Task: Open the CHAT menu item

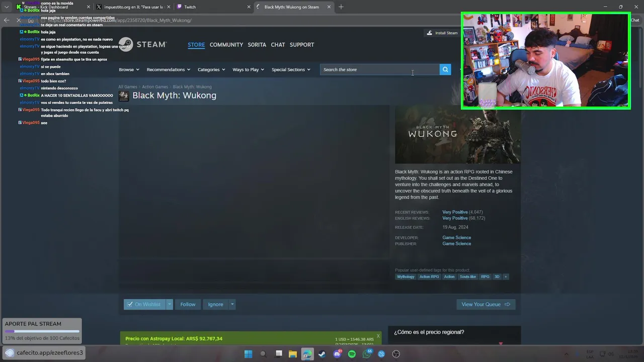Action: (x=278, y=45)
